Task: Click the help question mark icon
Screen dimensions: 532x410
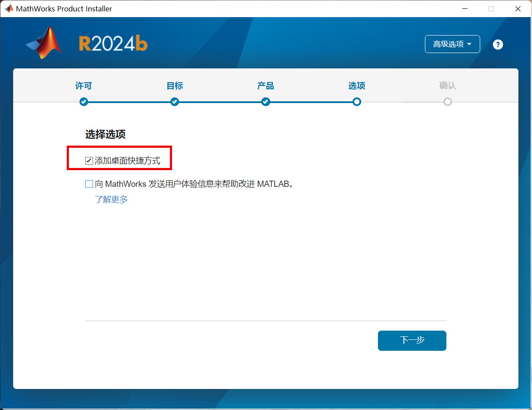Action: tap(498, 44)
